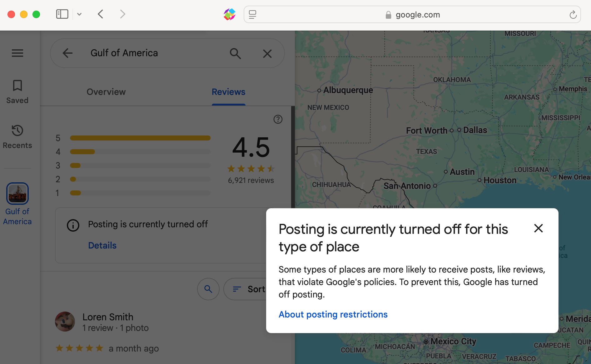The width and height of the screenshot is (591, 364).
Task: Open the Saved places bookmark icon
Action: point(17,86)
